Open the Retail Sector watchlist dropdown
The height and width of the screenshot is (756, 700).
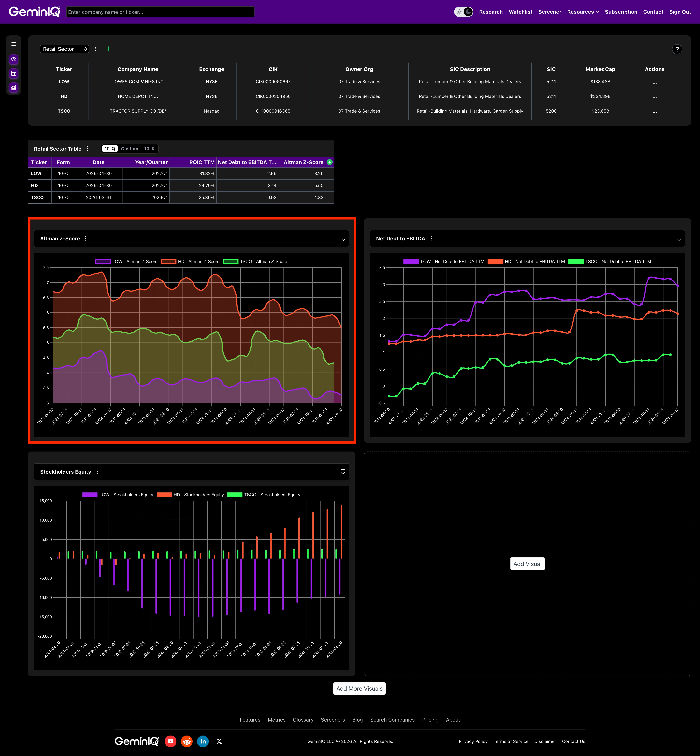coord(64,49)
